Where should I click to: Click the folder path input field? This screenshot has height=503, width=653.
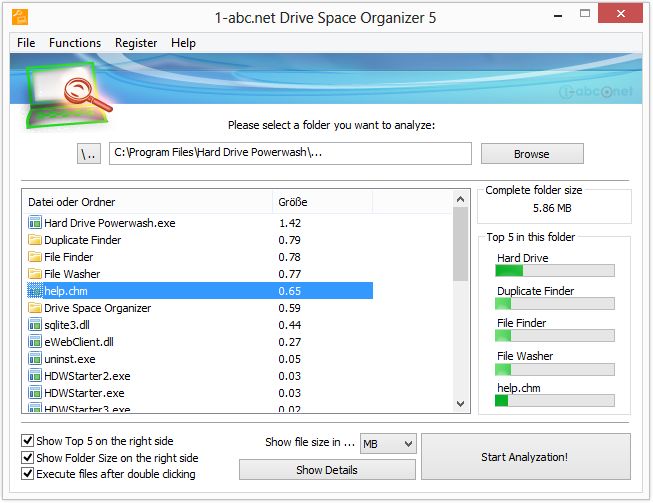click(x=290, y=153)
